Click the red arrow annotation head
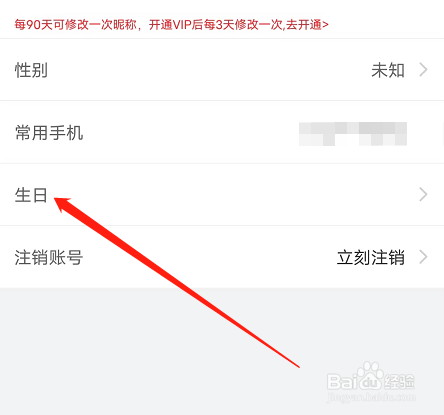The width and height of the screenshot is (444, 415). click(63, 204)
